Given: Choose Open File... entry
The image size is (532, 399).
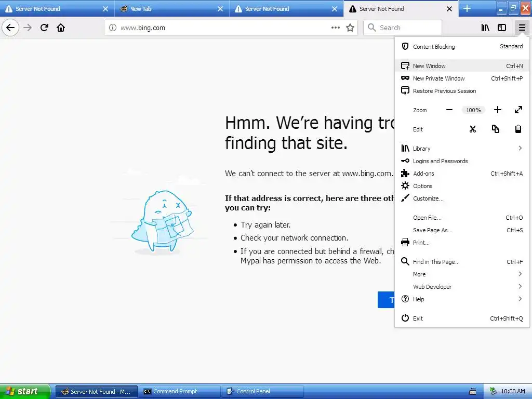Looking at the screenshot, I should click(462, 218).
